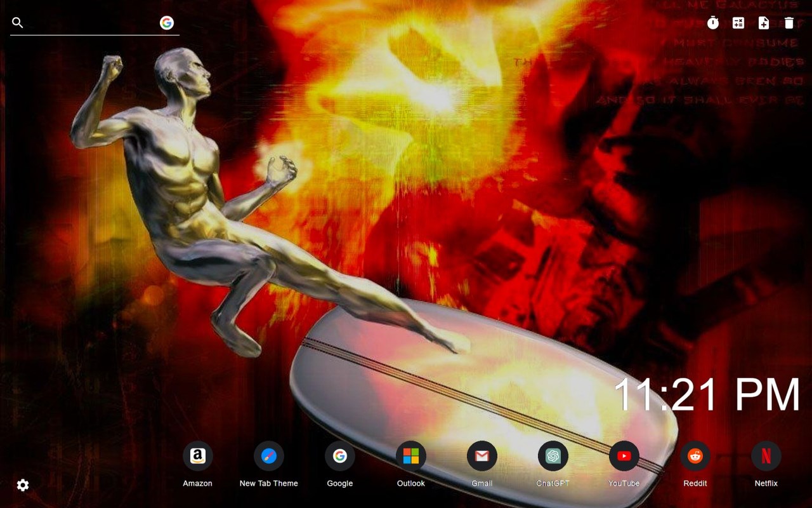Image resolution: width=812 pixels, height=508 pixels.
Task: Add a new note with the note-plus icon
Action: point(764,23)
